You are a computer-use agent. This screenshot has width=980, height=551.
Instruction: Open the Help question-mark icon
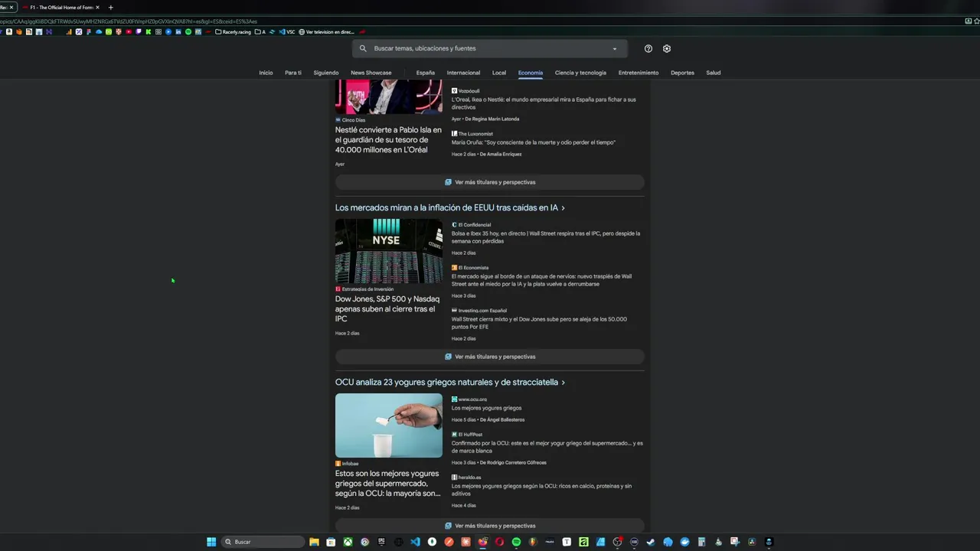pos(648,48)
